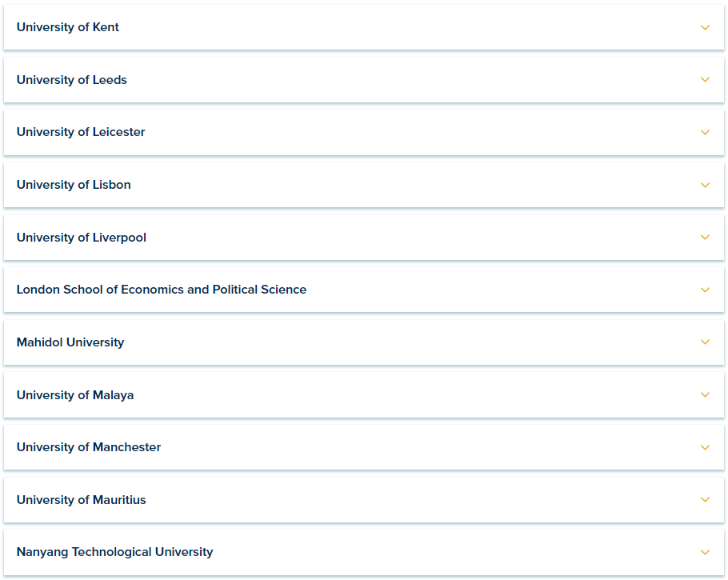Open the University of Mauritius accordion item
The height and width of the screenshot is (580, 728).
(x=82, y=500)
